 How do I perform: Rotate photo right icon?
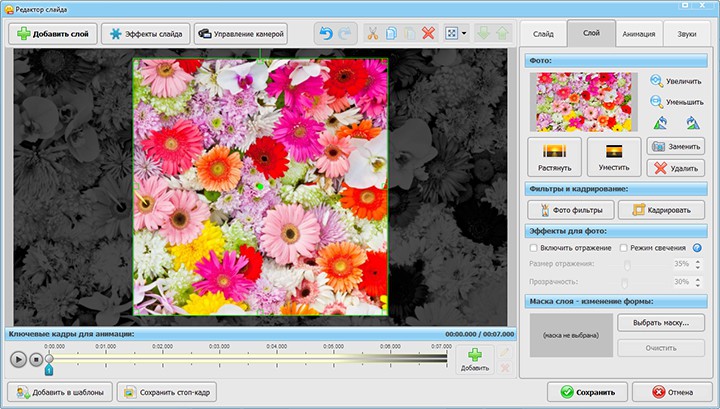692,123
